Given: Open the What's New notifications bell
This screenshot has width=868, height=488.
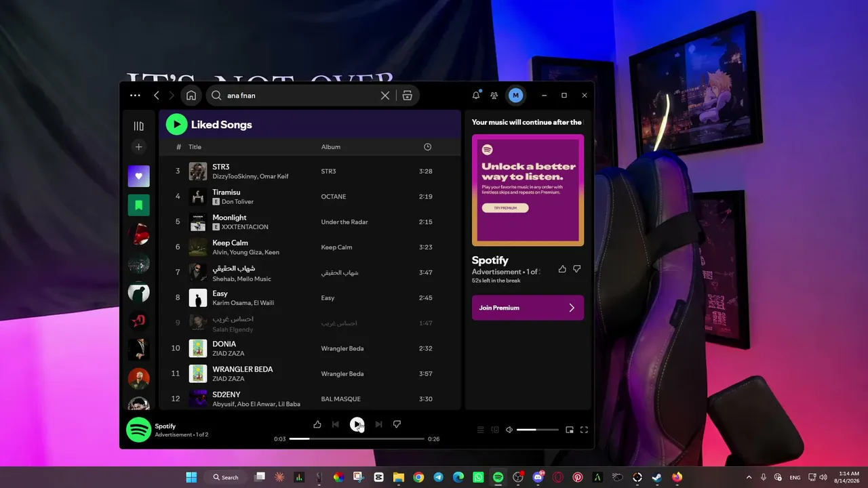Looking at the screenshot, I should [476, 96].
